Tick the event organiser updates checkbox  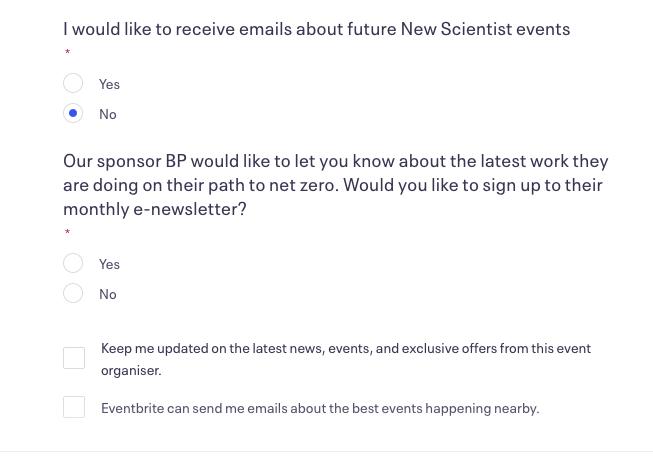pyautogui.click(x=74, y=358)
